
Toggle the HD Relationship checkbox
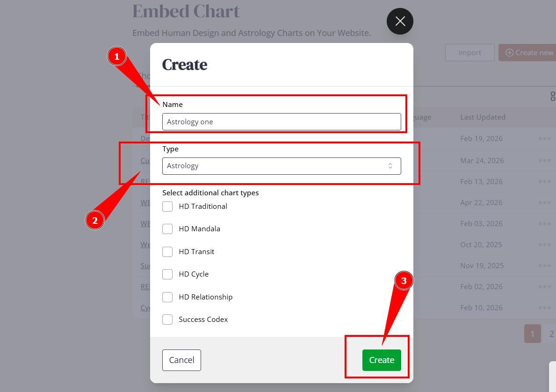click(x=167, y=297)
